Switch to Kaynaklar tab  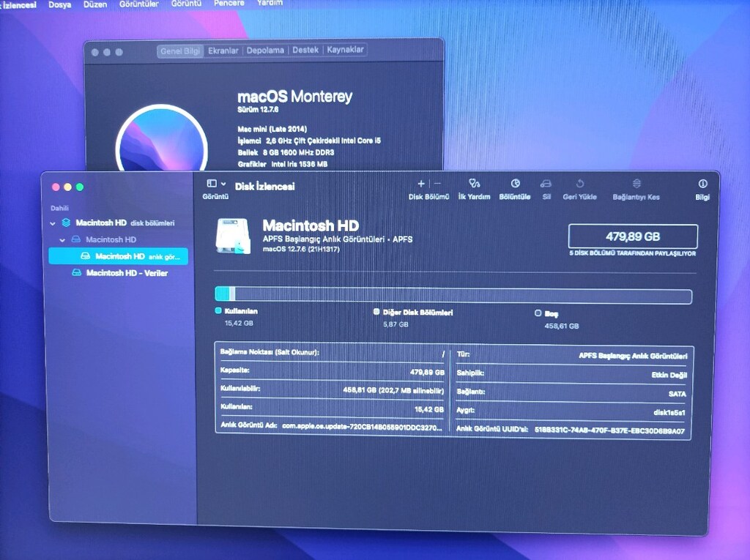coord(346,49)
